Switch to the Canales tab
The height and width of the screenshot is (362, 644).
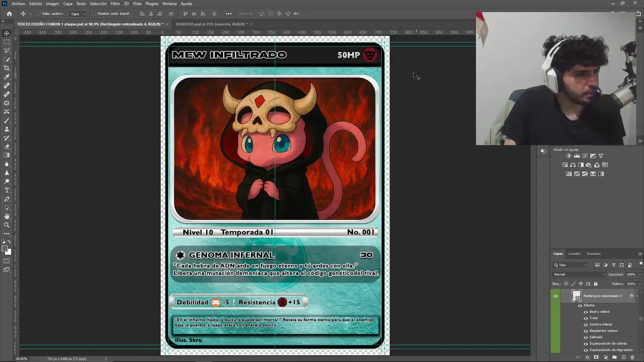575,254
